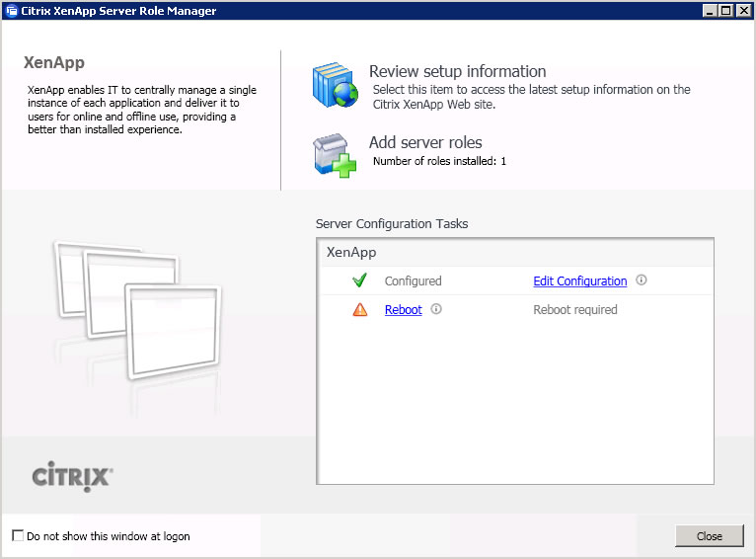Click the Citrix XenApp Server Role Manager title

coord(118,11)
